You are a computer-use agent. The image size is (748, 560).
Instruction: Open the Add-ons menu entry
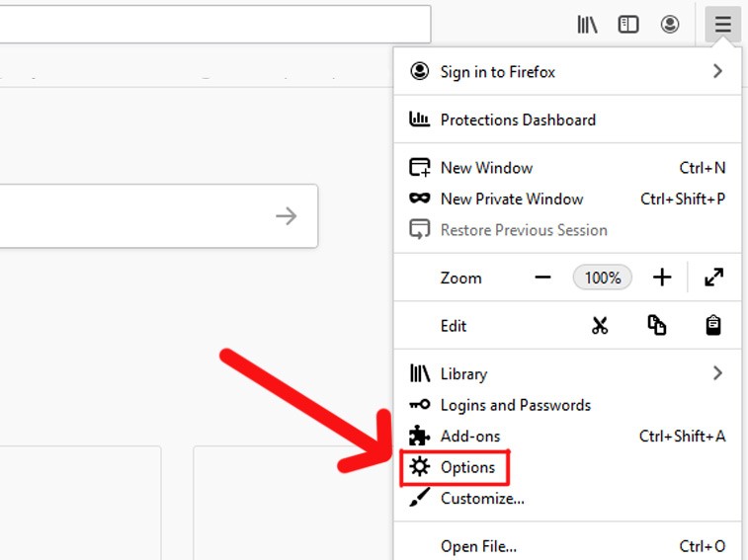click(x=470, y=436)
